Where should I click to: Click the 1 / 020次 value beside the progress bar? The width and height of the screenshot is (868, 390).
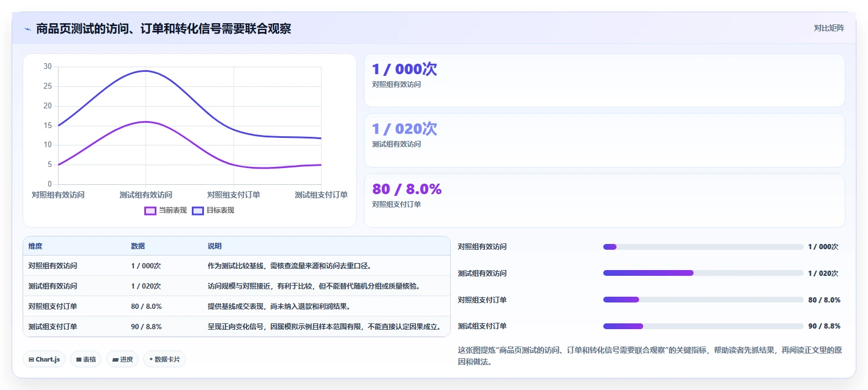(x=823, y=274)
